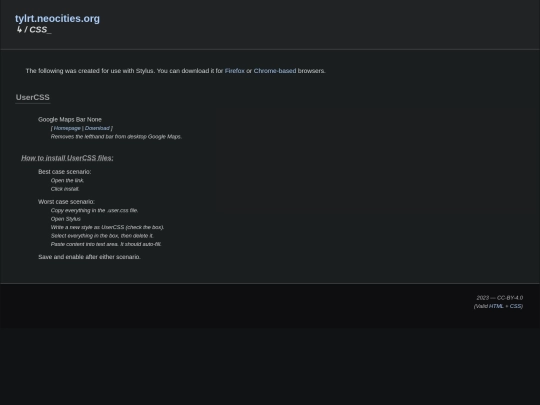The image size is (540, 405).
Task: Open the Chrome-based browsers link
Action: [275, 71]
